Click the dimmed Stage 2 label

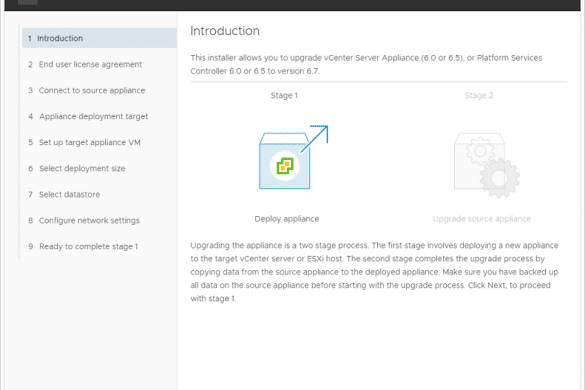pyautogui.click(x=479, y=96)
